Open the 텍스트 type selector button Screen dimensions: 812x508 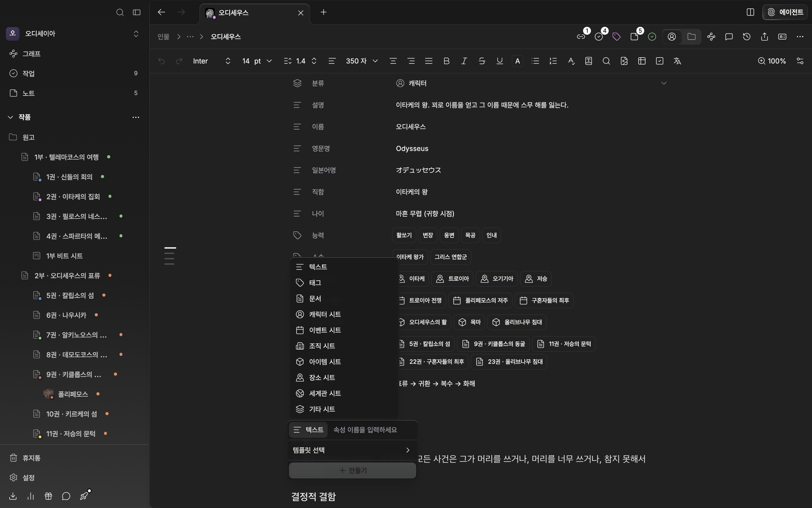tap(308, 430)
